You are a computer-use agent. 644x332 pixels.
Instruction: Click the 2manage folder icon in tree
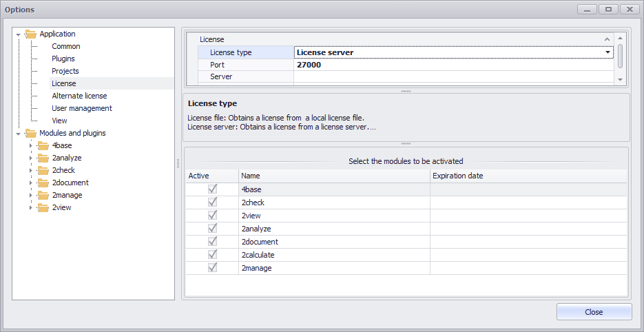(43, 195)
